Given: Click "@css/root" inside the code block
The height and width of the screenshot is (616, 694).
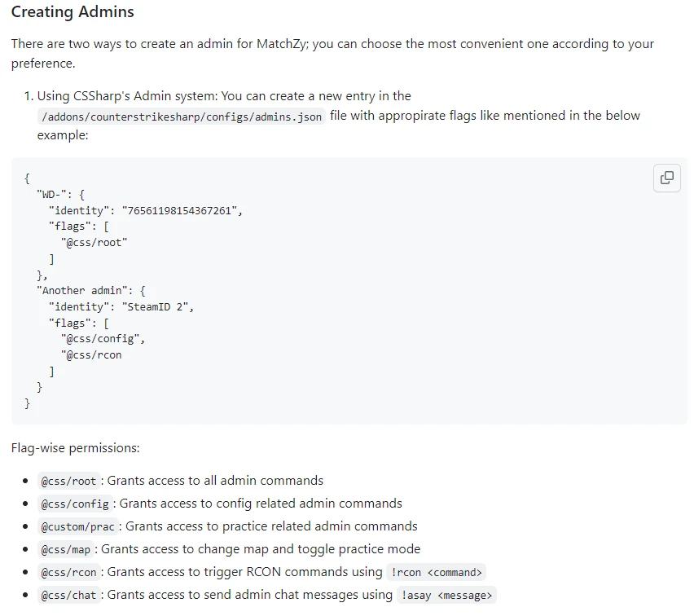Looking at the screenshot, I should 94,242.
